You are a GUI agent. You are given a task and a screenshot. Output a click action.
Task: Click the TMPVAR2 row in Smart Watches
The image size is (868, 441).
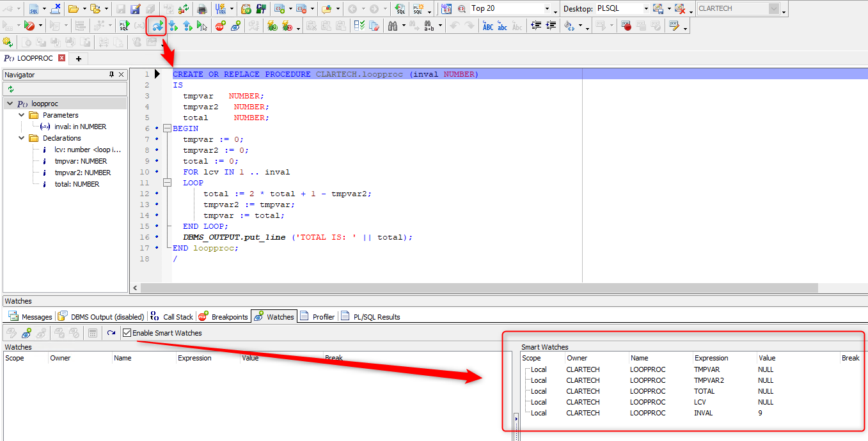point(691,380)
